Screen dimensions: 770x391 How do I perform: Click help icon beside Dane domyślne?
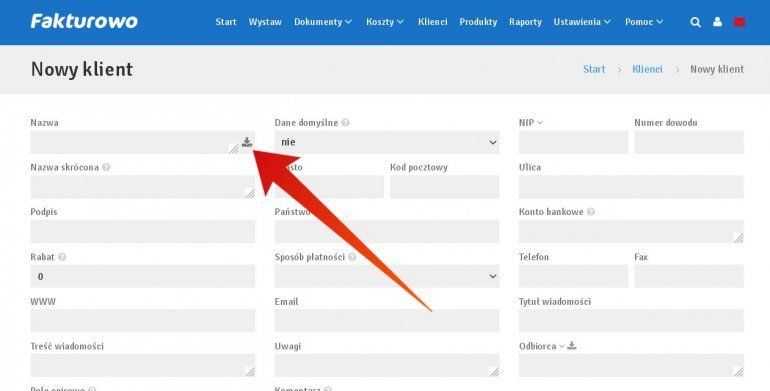346,123
